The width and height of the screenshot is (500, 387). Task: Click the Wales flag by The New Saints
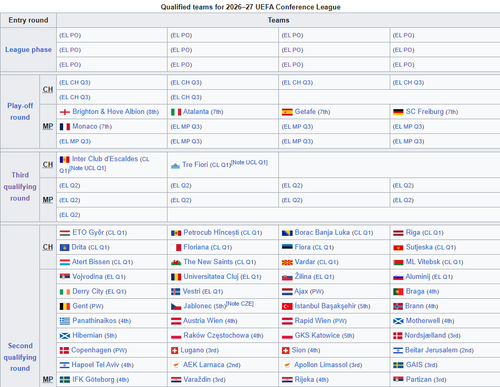point(176,262)
